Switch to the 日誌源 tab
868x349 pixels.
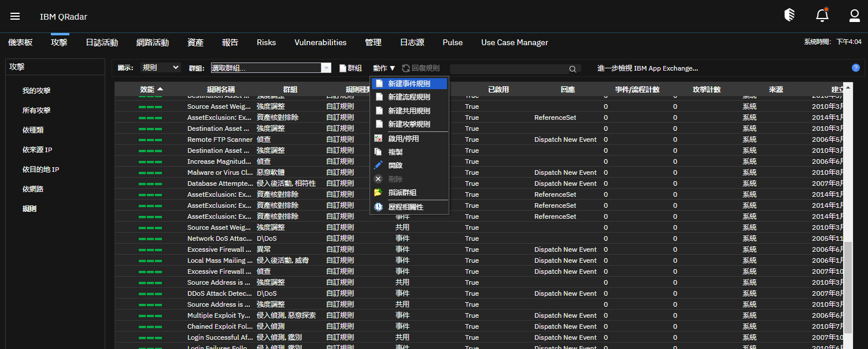(412, 42)
